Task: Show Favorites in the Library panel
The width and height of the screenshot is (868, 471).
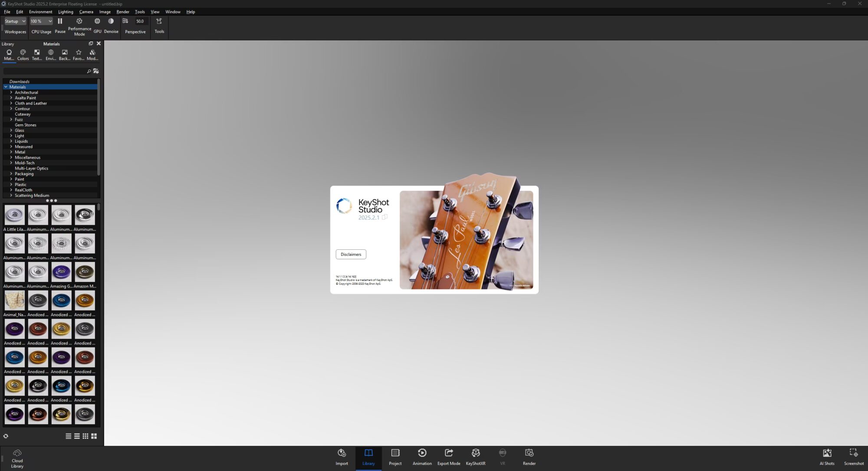Action: 78,54
